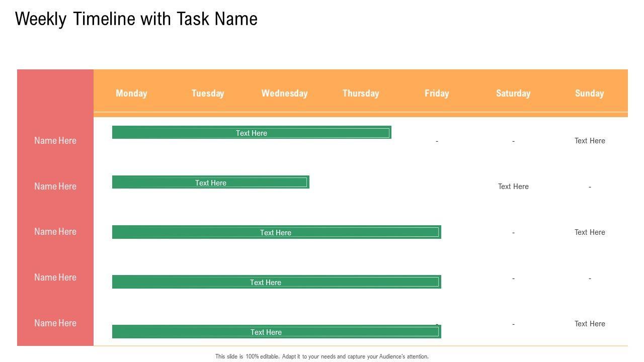Select the Tuesday column header

208,93
